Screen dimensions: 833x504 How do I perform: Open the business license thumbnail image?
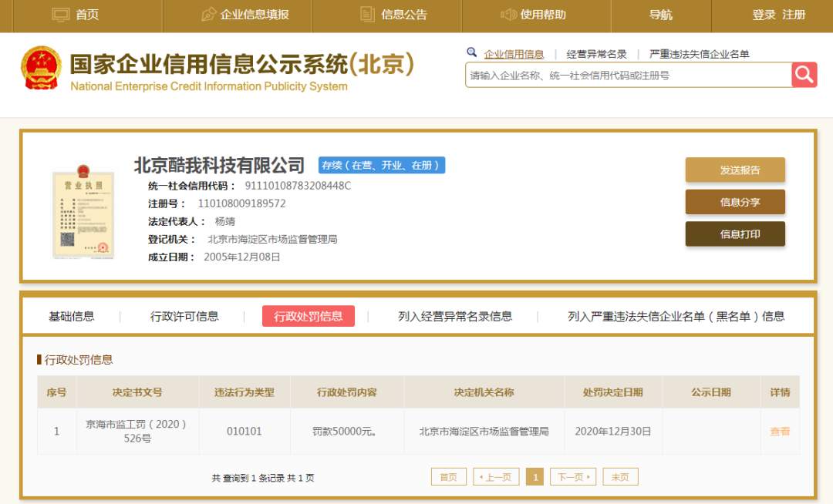pyautogui.click(x=83, y=212)
